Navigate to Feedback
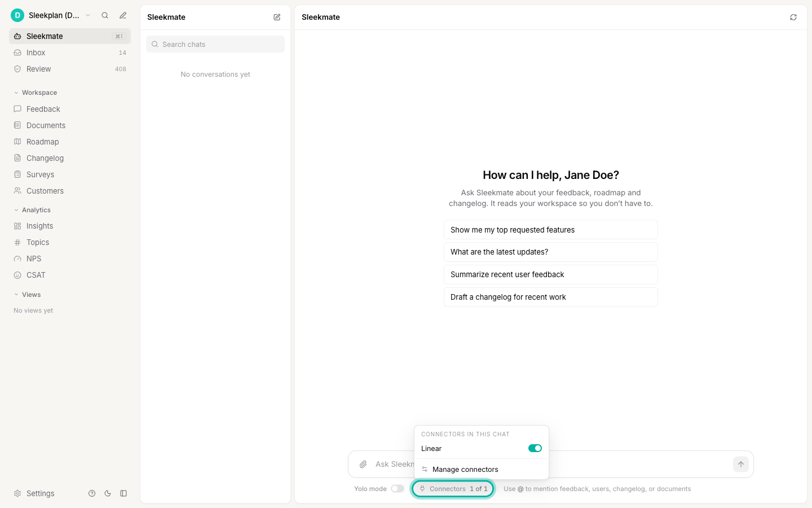The height and width of the screenshot is (508, 812). [70, 109]
